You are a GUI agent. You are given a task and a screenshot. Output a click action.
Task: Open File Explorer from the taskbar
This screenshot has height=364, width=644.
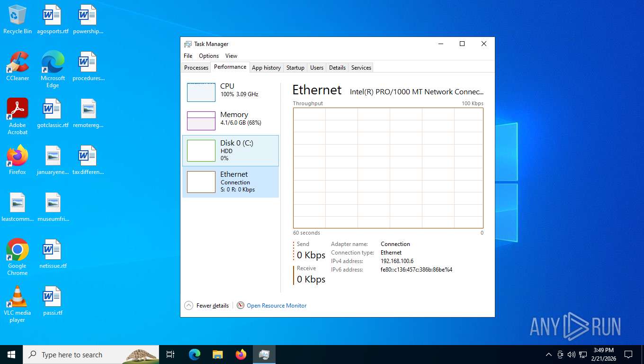click(218, 355)
